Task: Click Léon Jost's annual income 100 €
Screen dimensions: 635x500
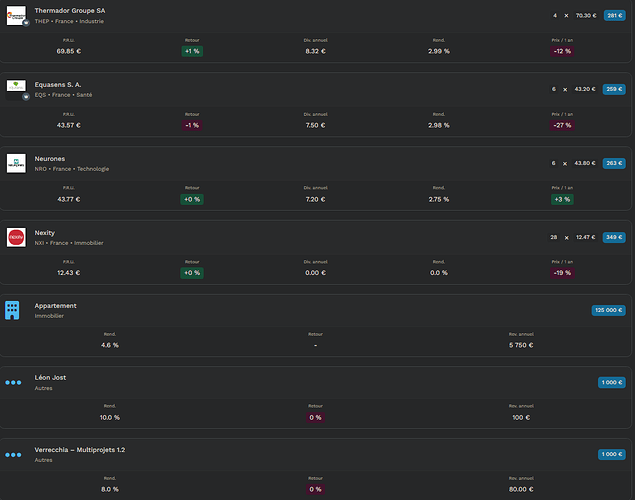Action: (x=521, y=417)
